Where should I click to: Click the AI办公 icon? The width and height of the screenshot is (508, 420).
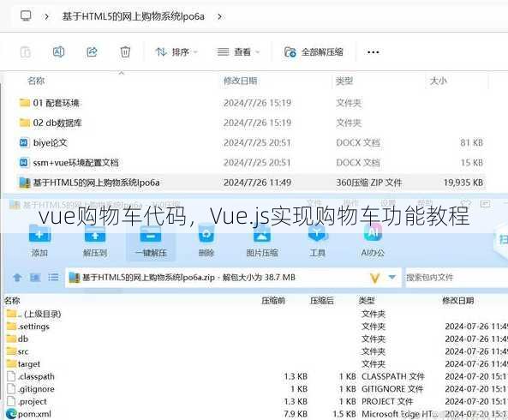[373, 233]
